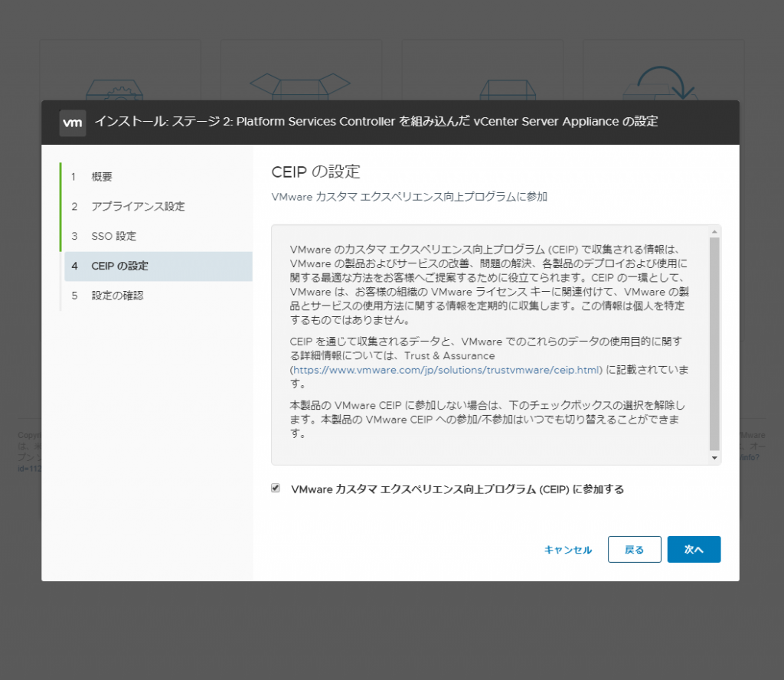The width and height of the screenshot is (784, 680).
Task: Open the trustvmware ceip.html link
Action: click(446, 370)
